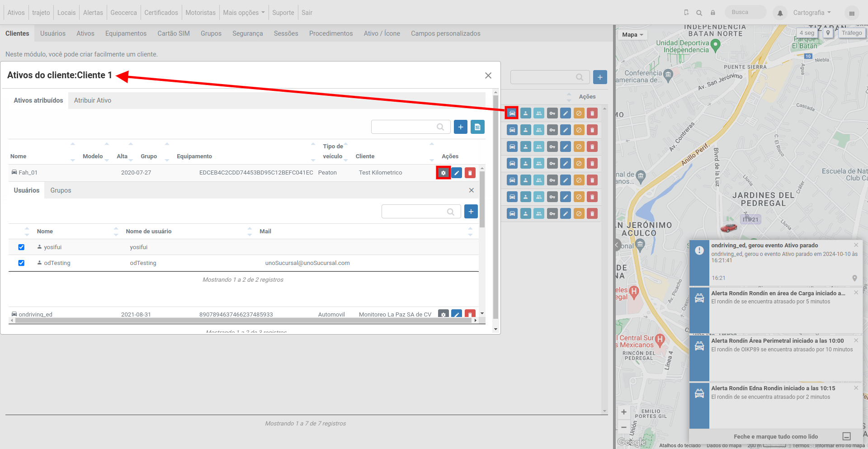Screen dimensions: 868x449
Task: Click the 4 seg refresh button
Action: pos(807,33)
